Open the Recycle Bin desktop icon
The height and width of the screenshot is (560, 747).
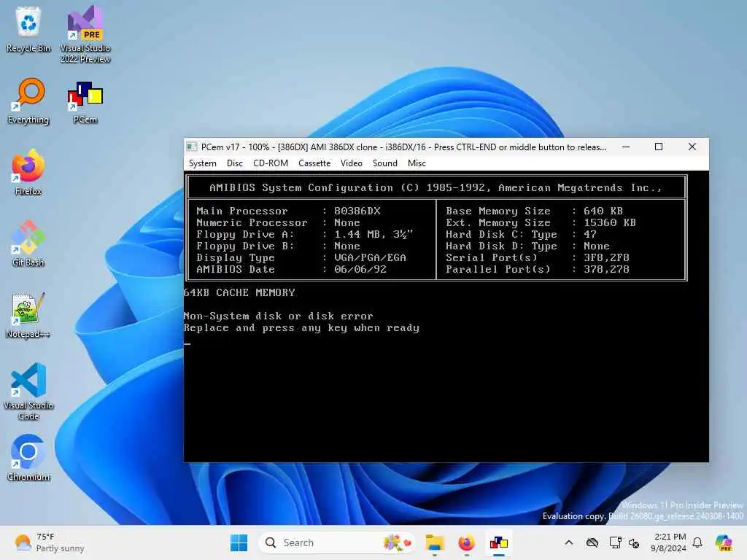[x=28, y=30]
